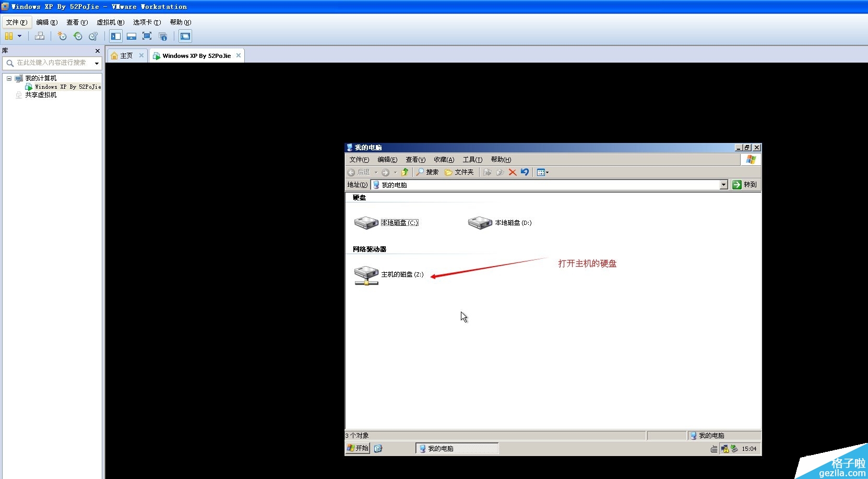Toggle the thumbnail bar view icon
Screen dimensions: 868x479
tap(132, 36)
